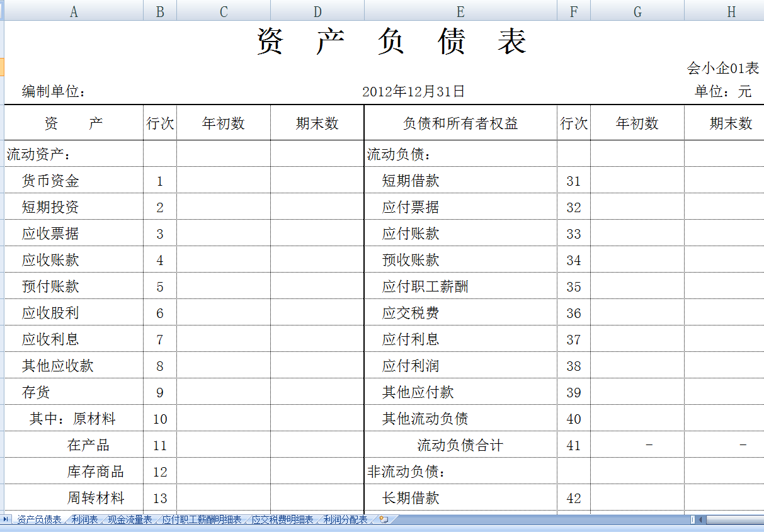764x532 pixels.
Task: Select the 长期借款 cell
Action: coord(460,499)
